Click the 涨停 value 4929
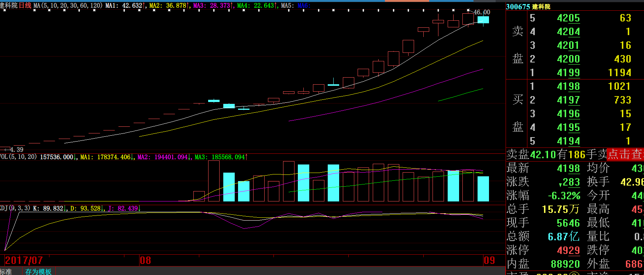 (568, 250)
